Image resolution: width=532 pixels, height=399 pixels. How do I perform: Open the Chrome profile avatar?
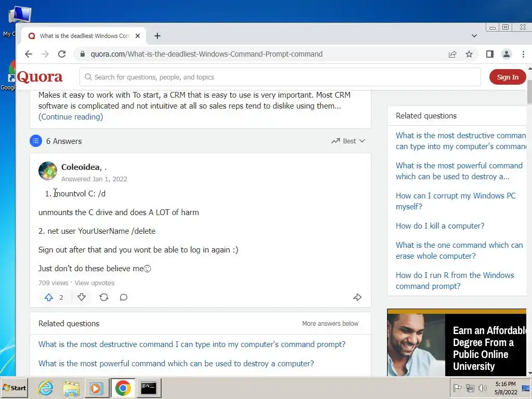coord(506,54)
